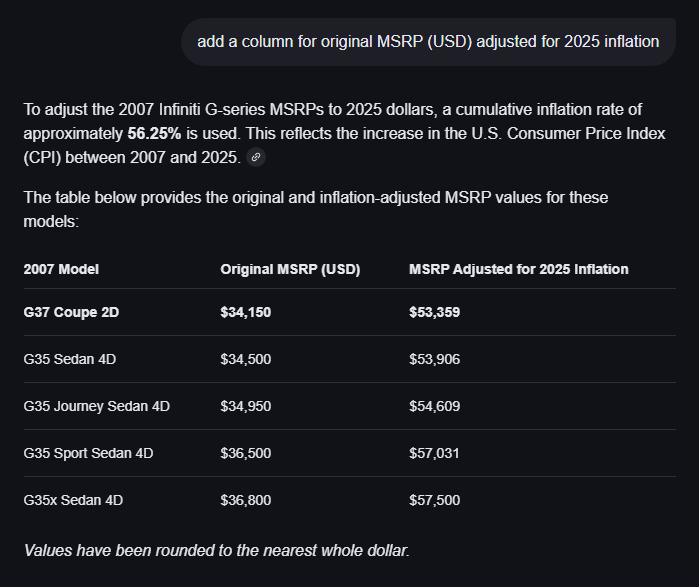Image resolution: width=699 pixels, height=587 pixels.
Task: Click the $53,906 adjusted price cell
Action: pyautogui.click(x=435, y=359)
